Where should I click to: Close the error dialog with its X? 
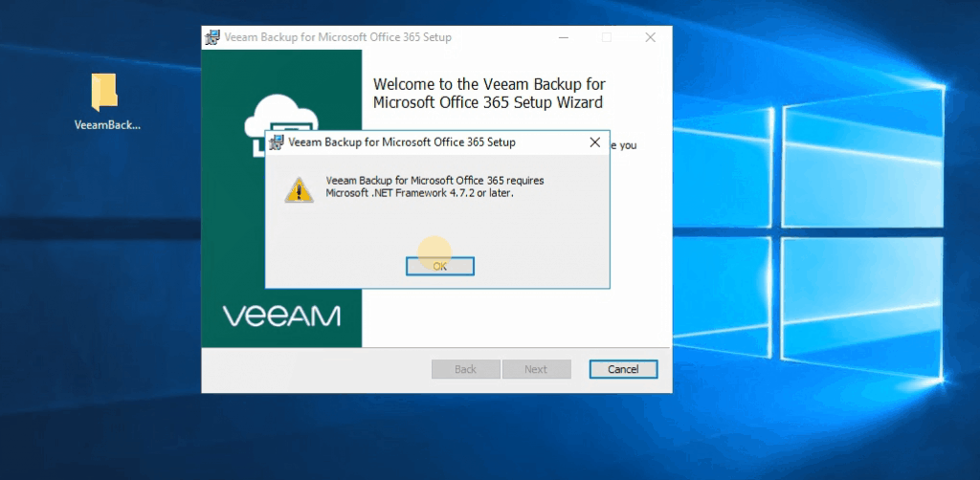click(x=594, y=142)
